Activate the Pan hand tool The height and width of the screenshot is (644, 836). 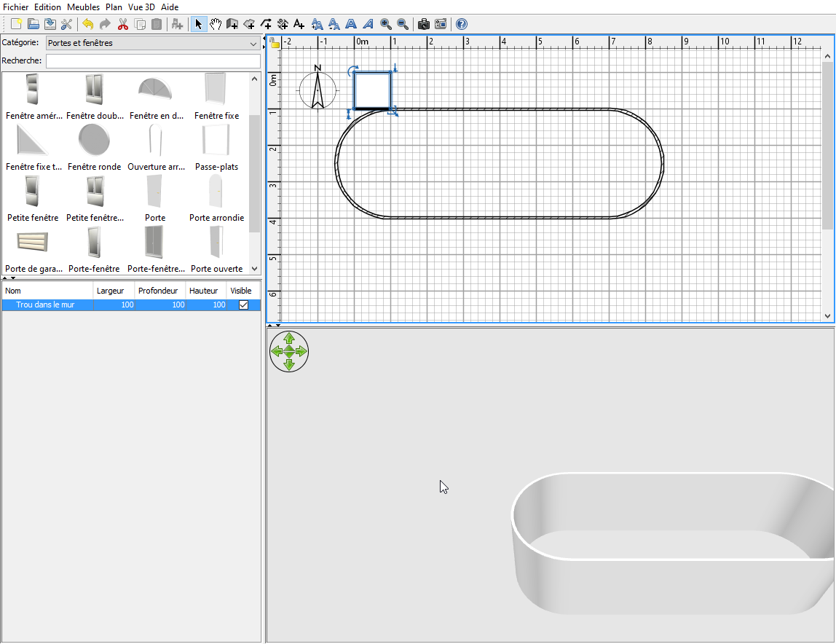point(216,24)
